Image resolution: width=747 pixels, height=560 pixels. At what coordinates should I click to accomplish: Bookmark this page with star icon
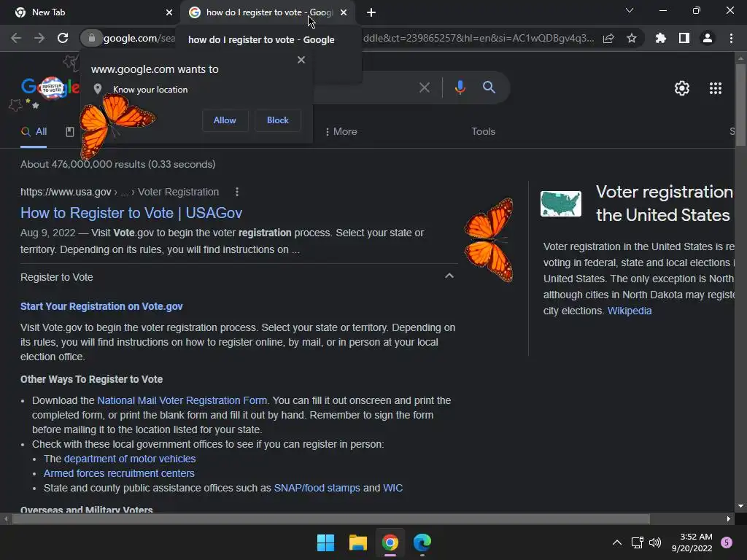pos(632,38)
